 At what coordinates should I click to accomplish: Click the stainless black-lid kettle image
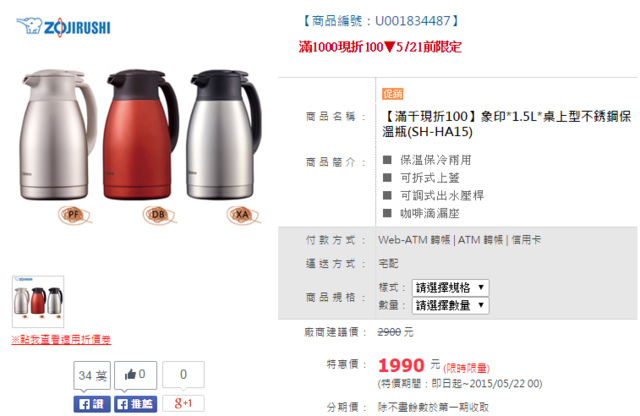coord(224,134)
